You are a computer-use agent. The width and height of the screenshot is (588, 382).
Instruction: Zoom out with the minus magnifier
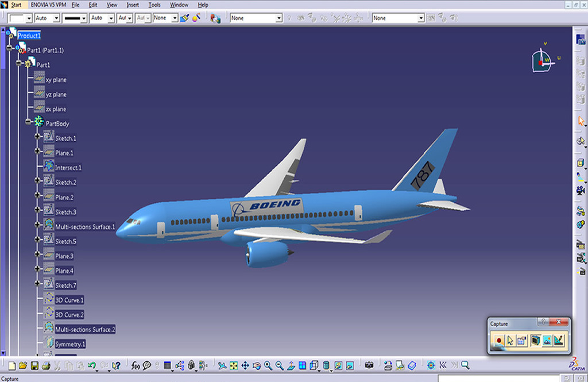point(280,365)
